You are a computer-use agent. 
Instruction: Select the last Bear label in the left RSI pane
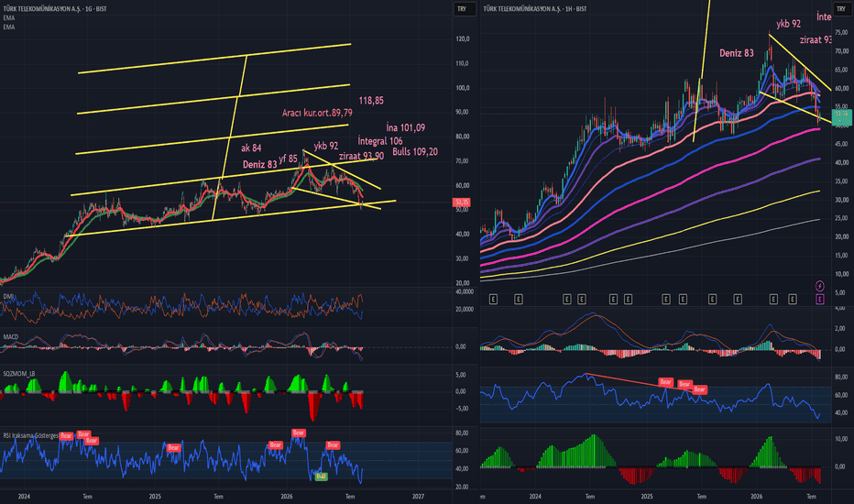333,445
